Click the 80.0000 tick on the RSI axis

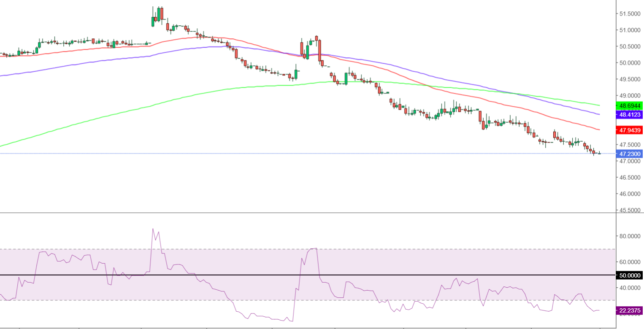click(629, 236)
